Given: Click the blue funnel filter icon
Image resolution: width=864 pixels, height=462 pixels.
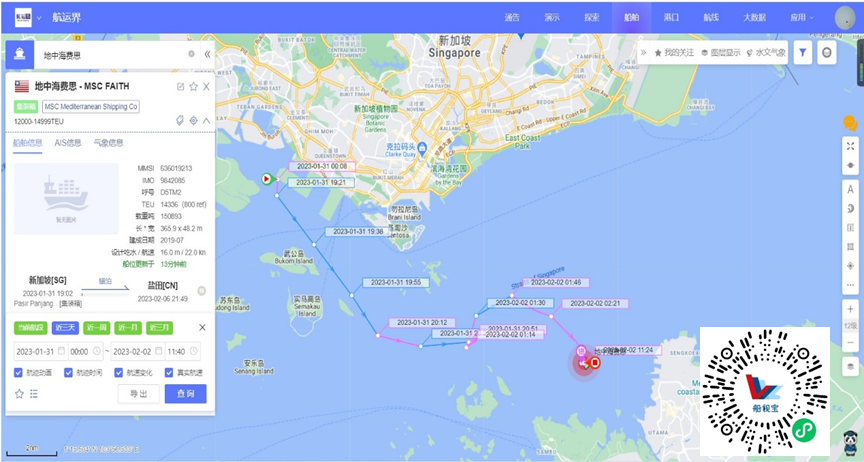Looking at the screenshot, I should pyautogui.click(x=803, y=52).
